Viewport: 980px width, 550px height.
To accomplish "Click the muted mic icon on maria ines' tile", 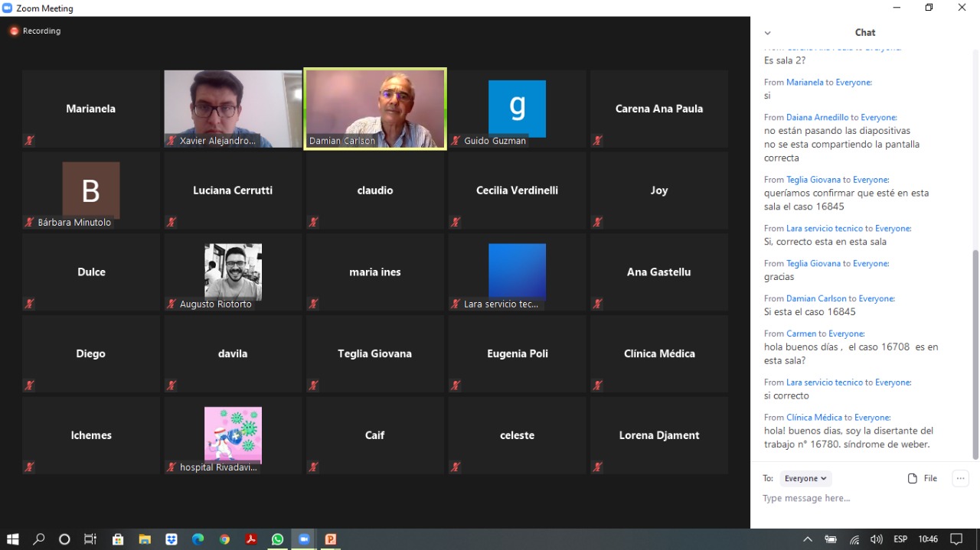I will 314,304.
